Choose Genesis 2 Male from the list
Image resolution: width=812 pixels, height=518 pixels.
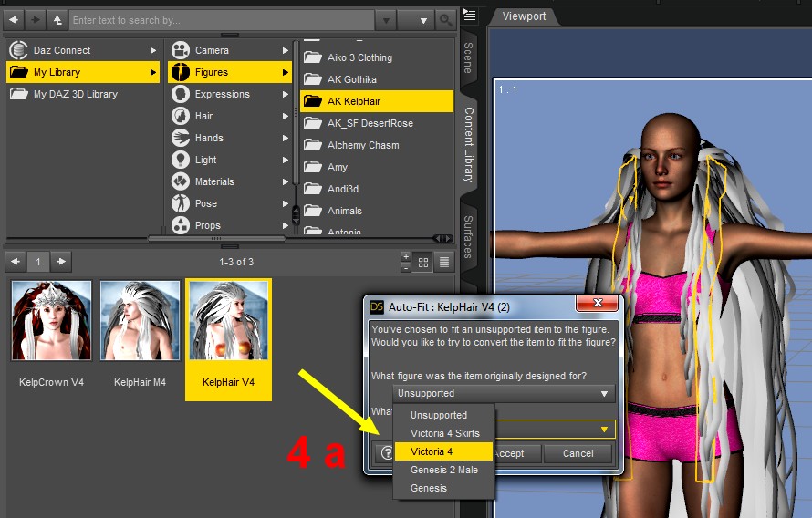coord(443,470)
